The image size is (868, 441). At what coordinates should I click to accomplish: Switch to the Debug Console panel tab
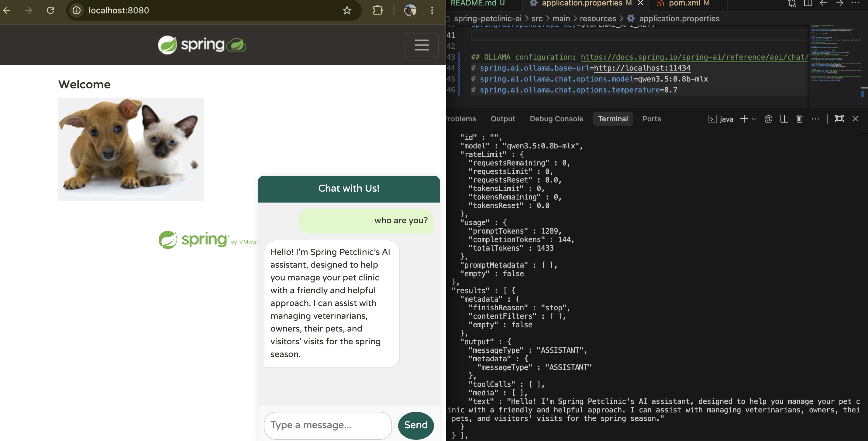click(556, 119)
